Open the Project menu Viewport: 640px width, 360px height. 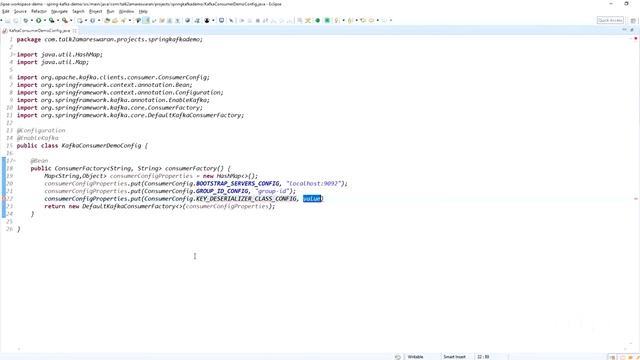pyautogui.click(x=96, y=11)
